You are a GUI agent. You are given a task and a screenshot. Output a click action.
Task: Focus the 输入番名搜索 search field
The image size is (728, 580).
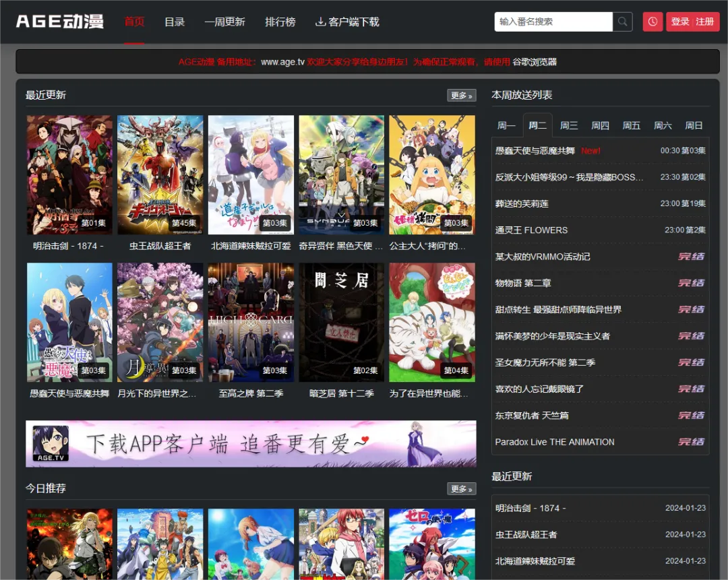pyautogui.click(x=553, y=22)
